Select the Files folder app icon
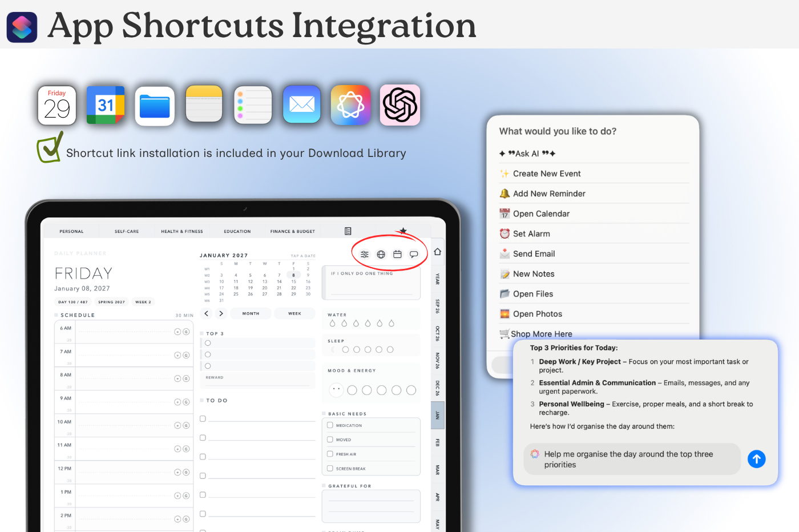The height and width of the screenshot is (532, 799). tap(155, 106)
